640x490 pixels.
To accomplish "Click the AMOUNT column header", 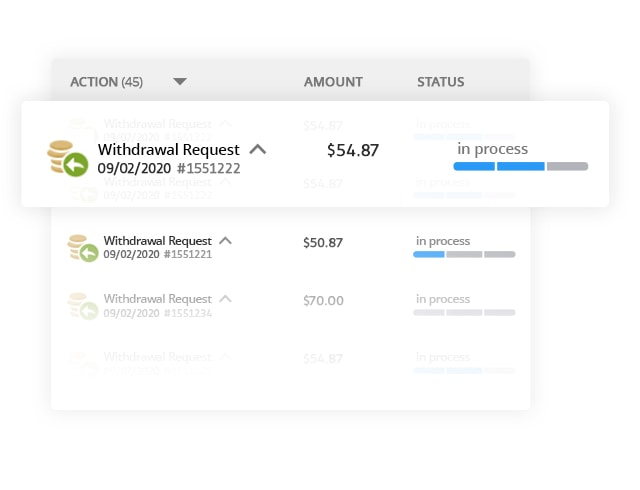I will 333,82.
